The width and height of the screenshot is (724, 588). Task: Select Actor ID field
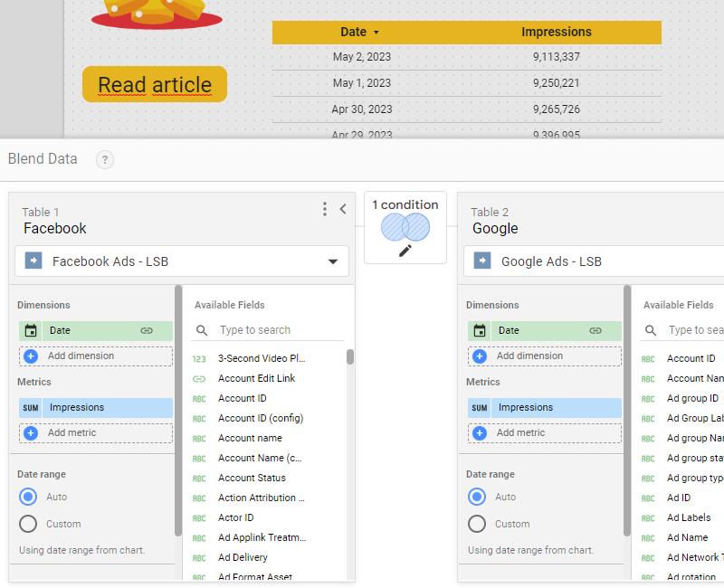coord(236,517)
